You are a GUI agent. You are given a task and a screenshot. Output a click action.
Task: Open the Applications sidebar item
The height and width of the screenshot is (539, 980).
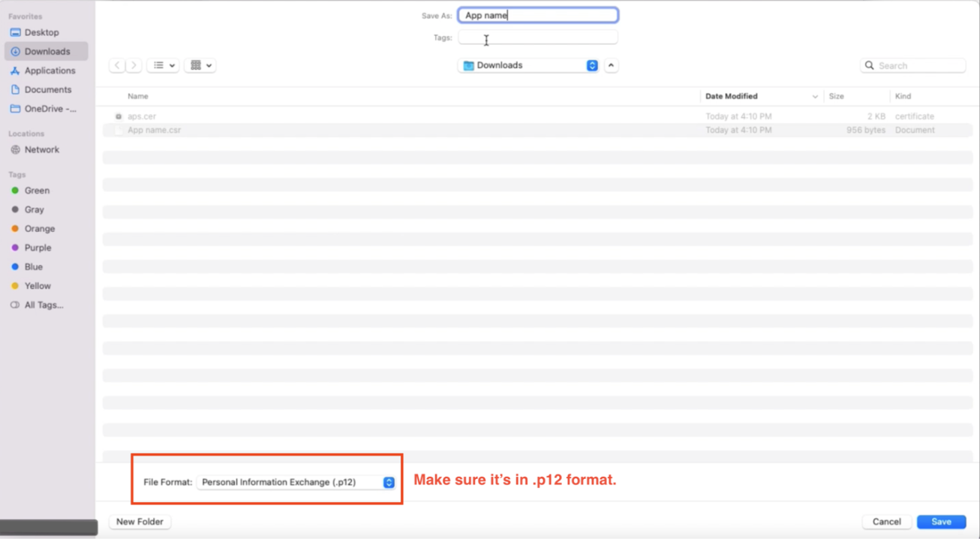(48, 70)
